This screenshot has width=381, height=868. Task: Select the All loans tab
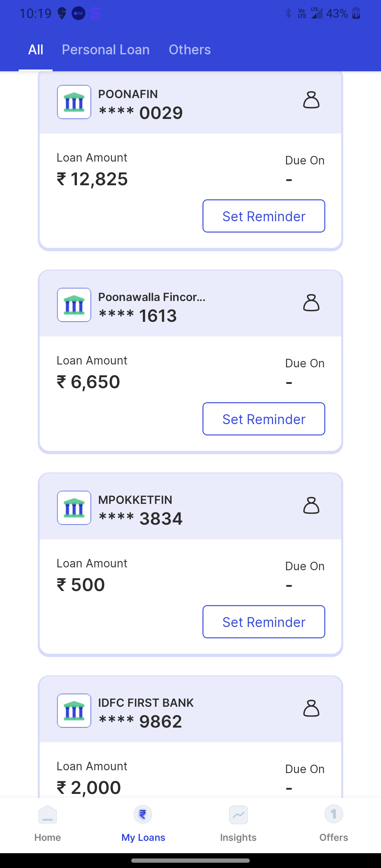[36, 50]
